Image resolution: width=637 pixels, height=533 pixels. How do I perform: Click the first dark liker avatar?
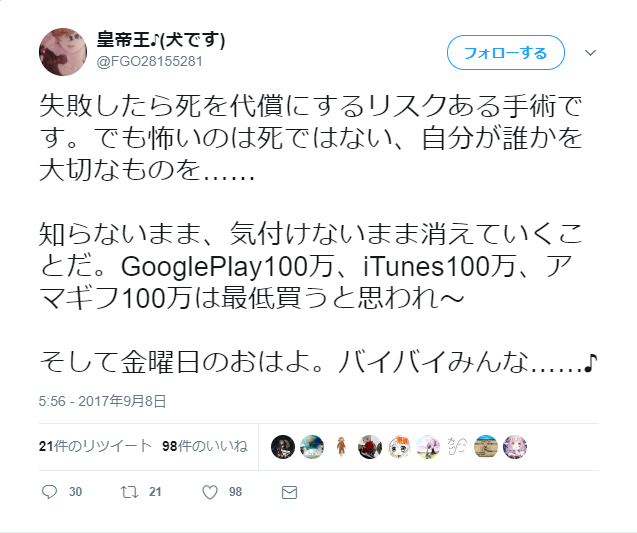point(283,447)
